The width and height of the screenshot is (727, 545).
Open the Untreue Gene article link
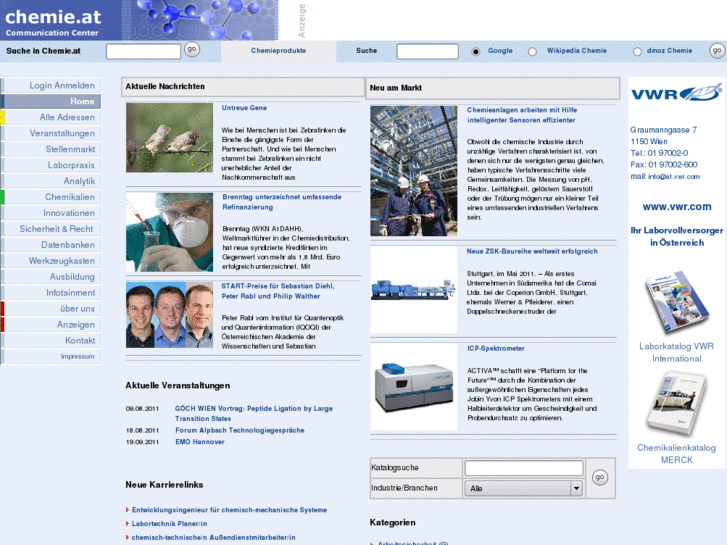[244, 108]
